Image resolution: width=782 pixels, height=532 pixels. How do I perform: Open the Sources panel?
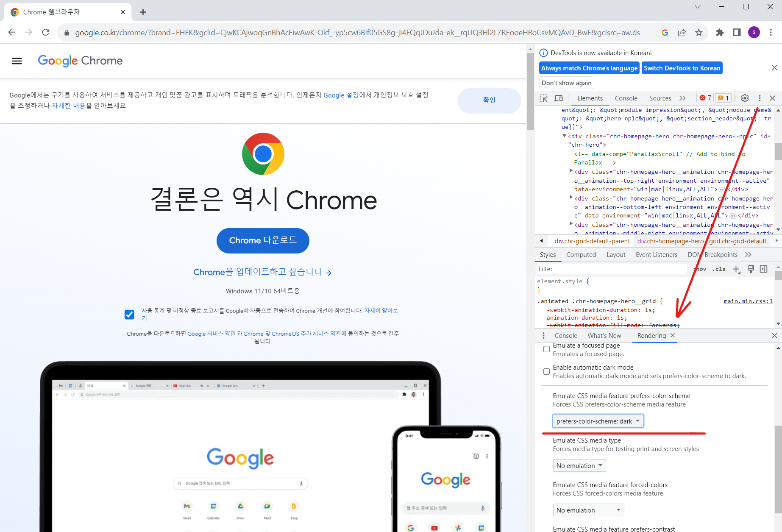pyautogui.click(x=660, y=98)
